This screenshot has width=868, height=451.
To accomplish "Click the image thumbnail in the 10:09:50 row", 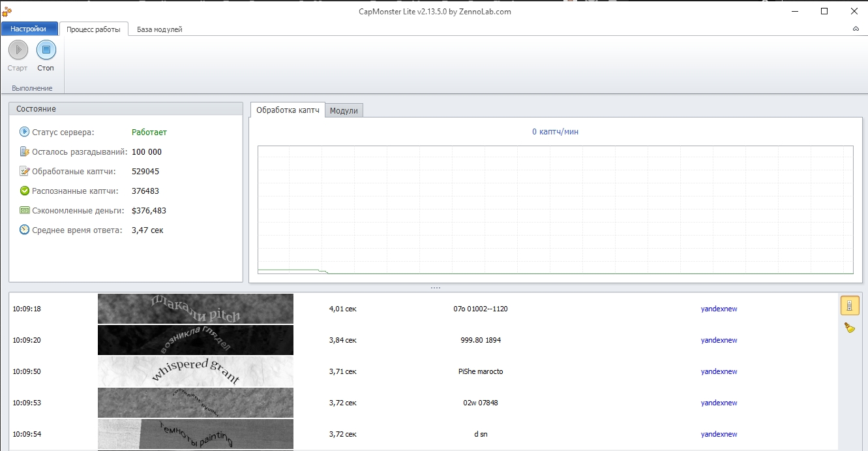I will tap(196, 371).
